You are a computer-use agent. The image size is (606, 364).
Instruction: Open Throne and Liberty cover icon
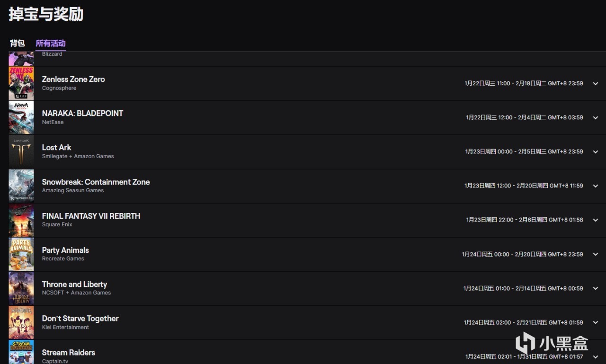21,288
